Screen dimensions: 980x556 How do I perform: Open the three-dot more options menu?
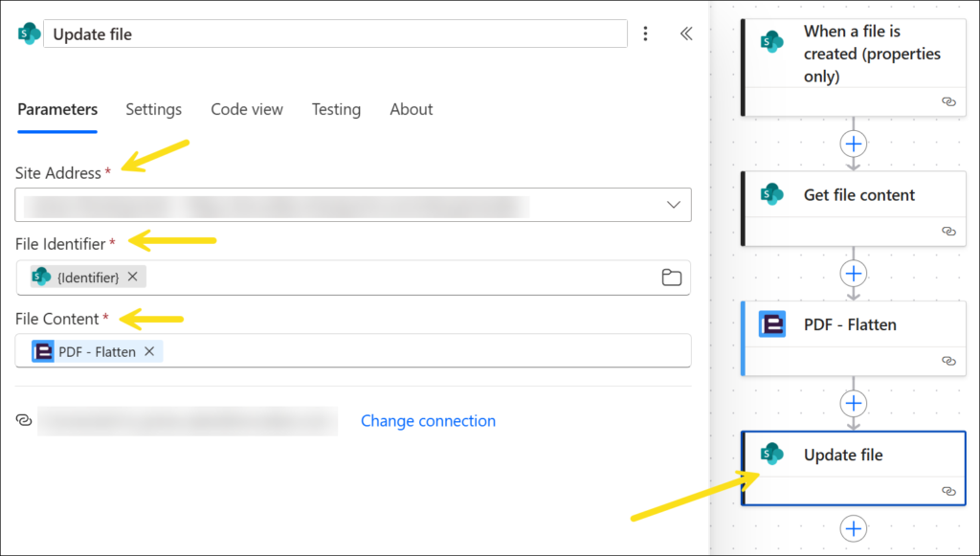[645, 33]
